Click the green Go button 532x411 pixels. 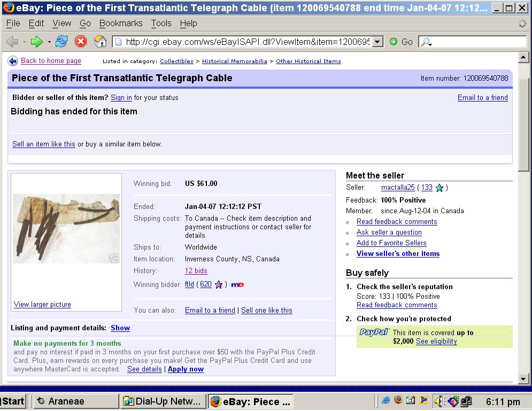coord(400,42)
